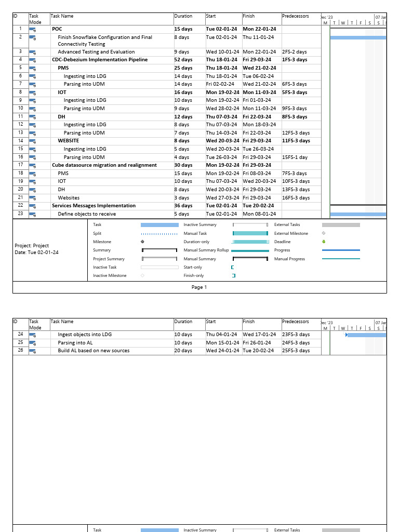This screenshot has height=532, width=399.
Task: Click the blue Task bar swatch in page 1 legend
Action: pos(159,225)
